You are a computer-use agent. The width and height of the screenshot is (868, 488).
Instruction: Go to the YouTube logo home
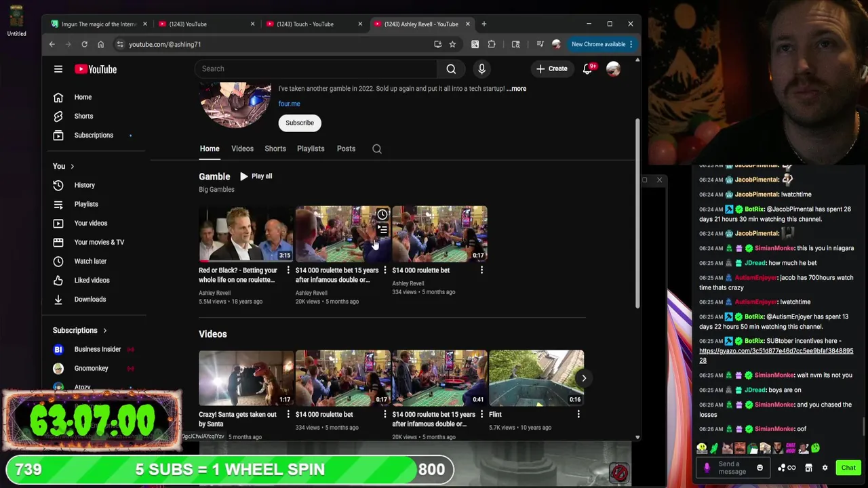click(96, 69)
